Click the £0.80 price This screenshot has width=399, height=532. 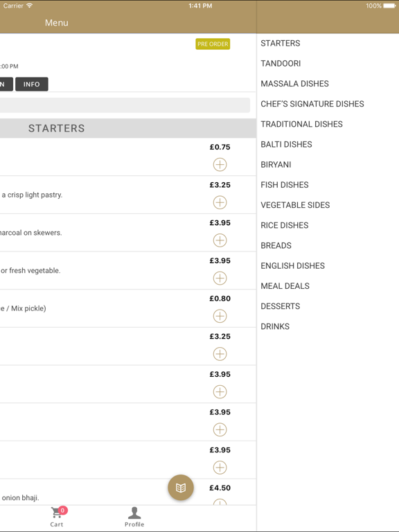[x=220, y=299]
